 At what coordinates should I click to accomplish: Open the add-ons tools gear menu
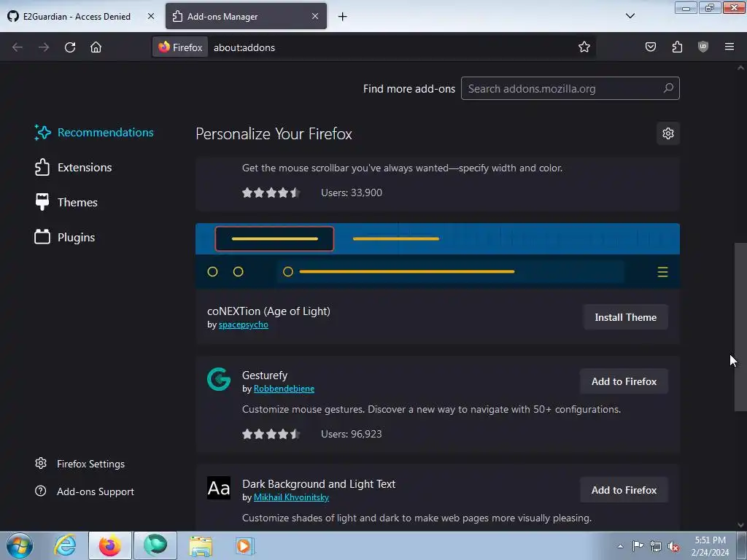pos(668,133)
